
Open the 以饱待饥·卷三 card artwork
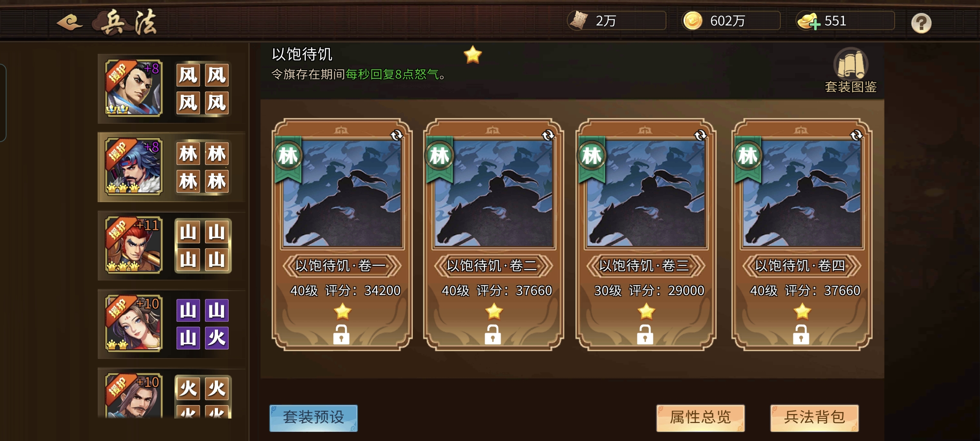(x=646, y=194)
